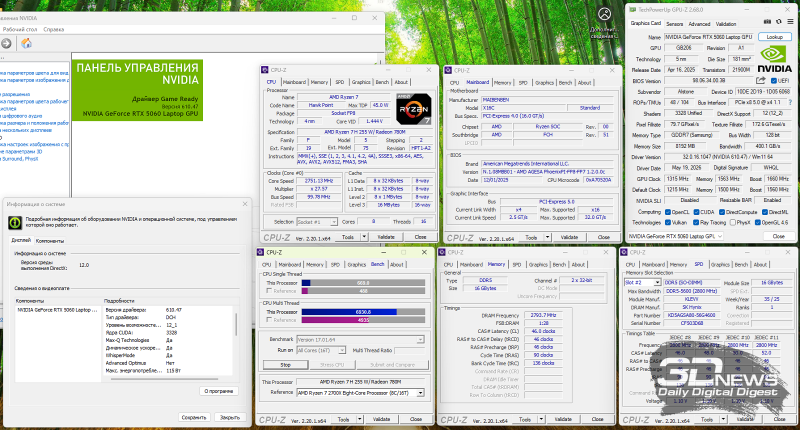This screenshot has height=430, width=800.
Task: Switch to the Sensors tab in GPU-Z
Action: point(674,24)
